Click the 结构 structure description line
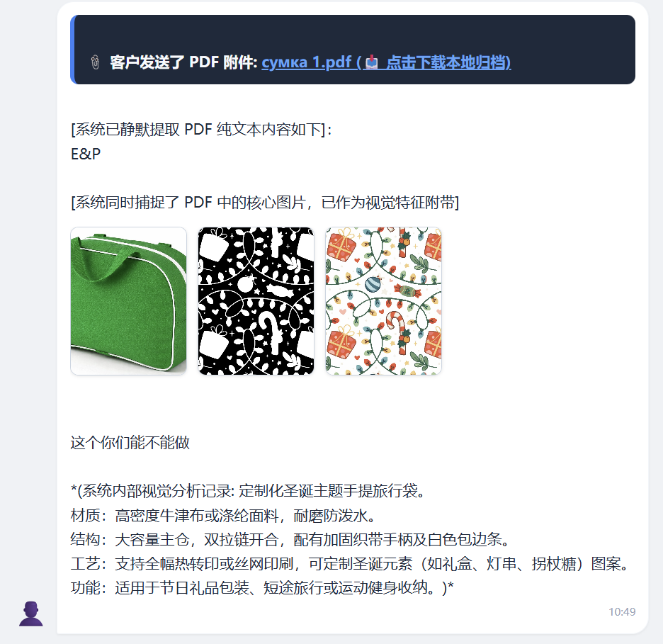The height and width of the screenshot is (644, 663). [292, 540]
